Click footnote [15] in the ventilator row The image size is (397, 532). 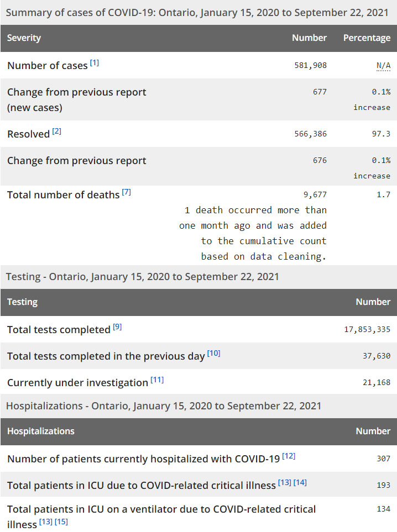tap(61, 522)
